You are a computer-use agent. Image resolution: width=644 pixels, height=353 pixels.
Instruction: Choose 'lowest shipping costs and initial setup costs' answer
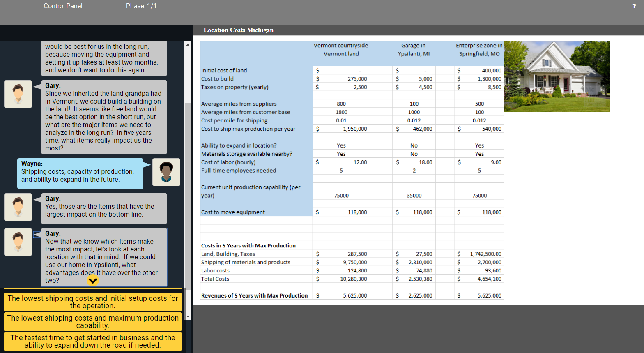click(x=93, y=302)
